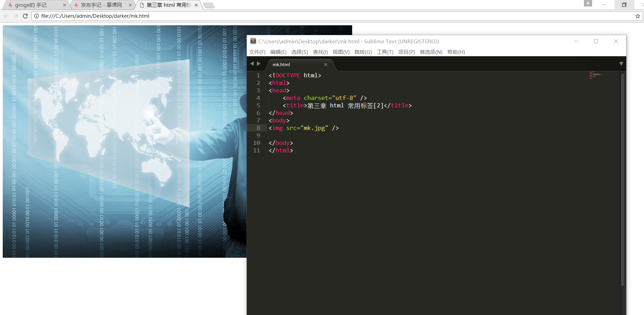Screen dimensions: 644x315
Task: Restore down the browser window
Action: 624,5
